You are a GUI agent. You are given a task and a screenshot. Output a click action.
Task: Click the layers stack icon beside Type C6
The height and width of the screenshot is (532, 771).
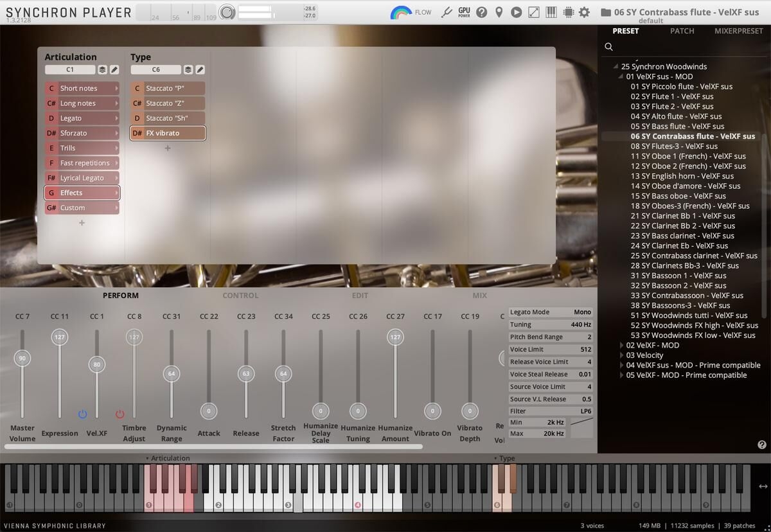tap(188, 69)
